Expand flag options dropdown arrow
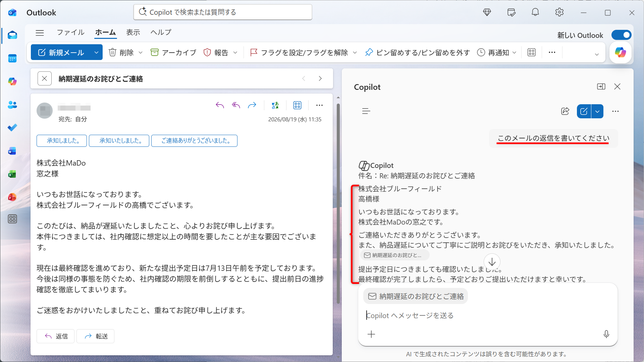Screen dimensions: 644x362 [x=355, y=53]
